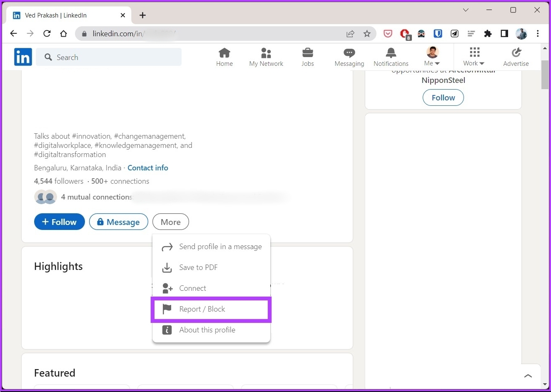The height and width of the screenshot is (392, 551).
Task: Choose Report / Block from the menu
Action: pos(202,309)
